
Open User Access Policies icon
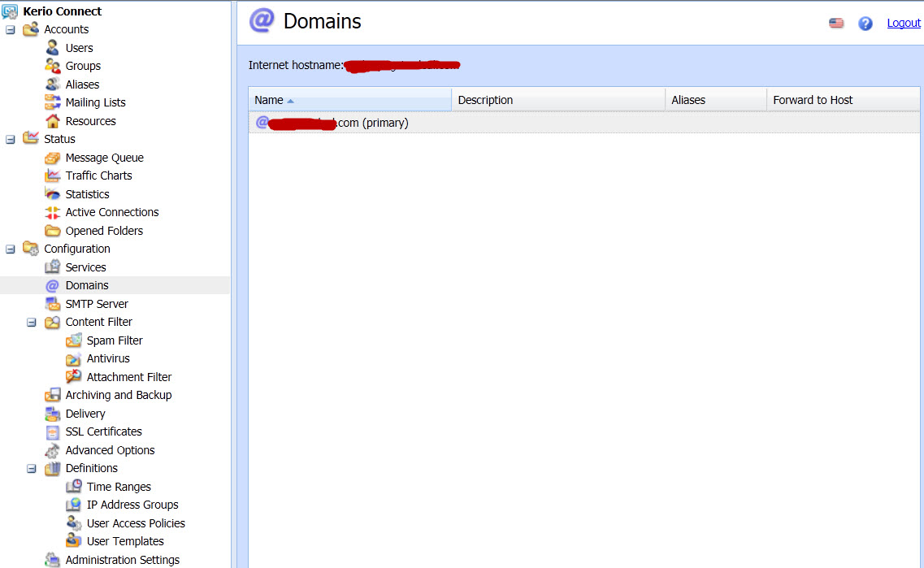pyautogui.click(x=74, y=522)
